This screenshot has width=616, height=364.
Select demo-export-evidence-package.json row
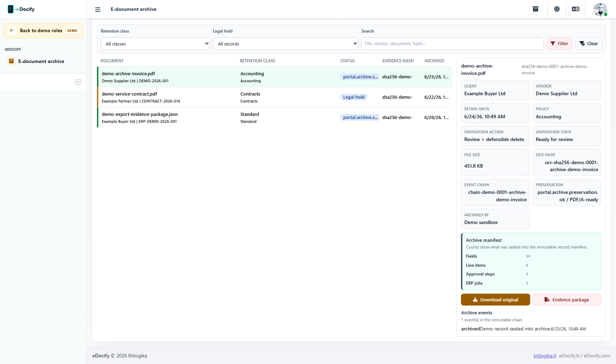(x=275, y=118)
